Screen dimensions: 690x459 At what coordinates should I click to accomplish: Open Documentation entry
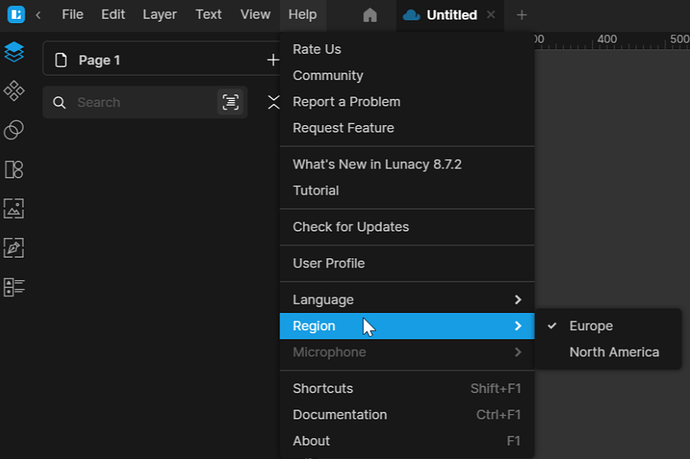(x=407, y=415)
